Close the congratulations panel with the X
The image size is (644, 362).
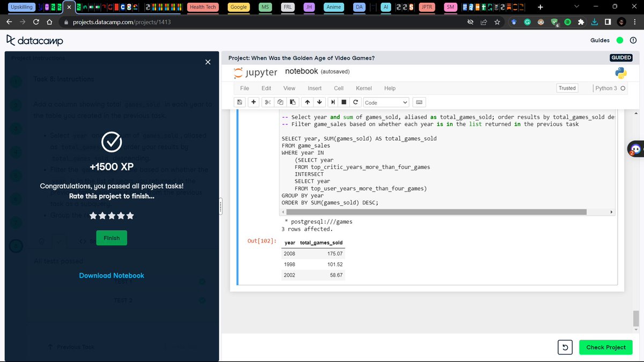pos(208,62)
